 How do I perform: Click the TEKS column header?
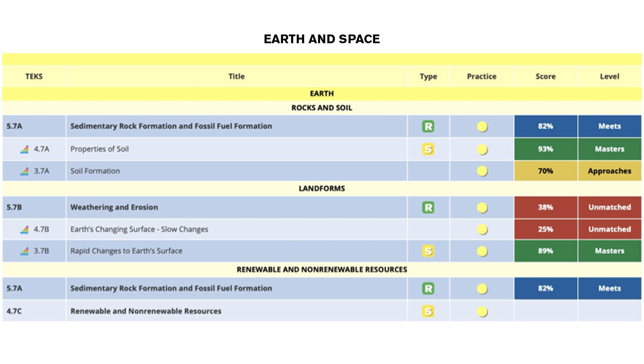34,76
